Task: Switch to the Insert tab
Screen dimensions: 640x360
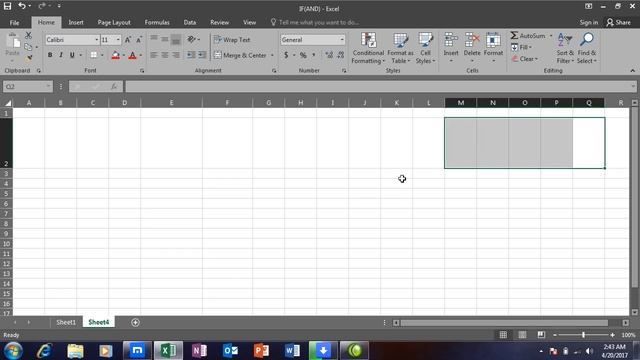Action: coord(76,22)
